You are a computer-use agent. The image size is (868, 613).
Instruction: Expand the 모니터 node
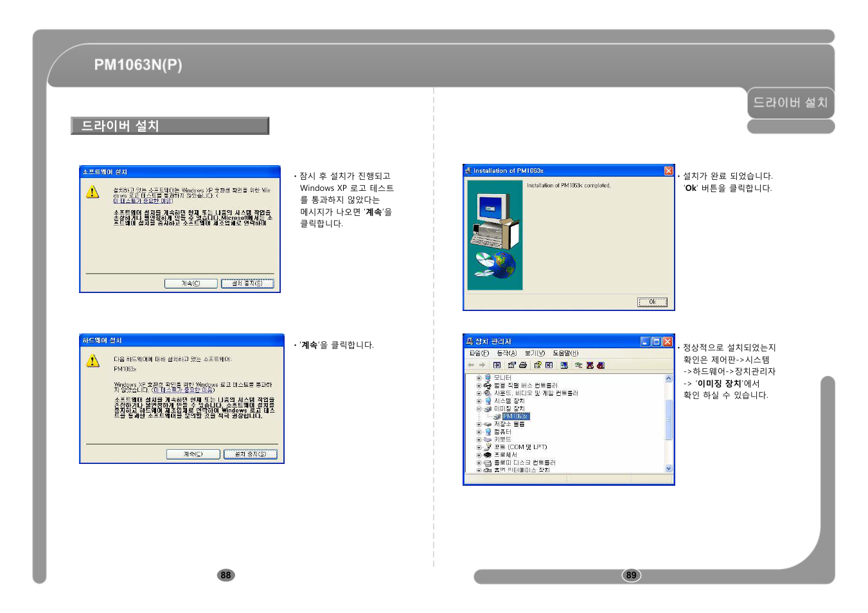tap(479, 378)
